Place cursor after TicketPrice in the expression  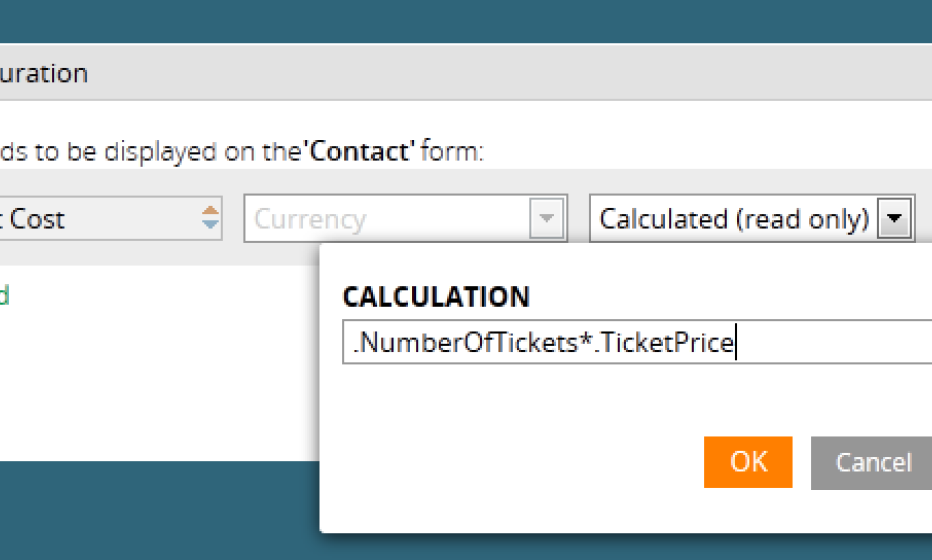[x=736, y=344]
